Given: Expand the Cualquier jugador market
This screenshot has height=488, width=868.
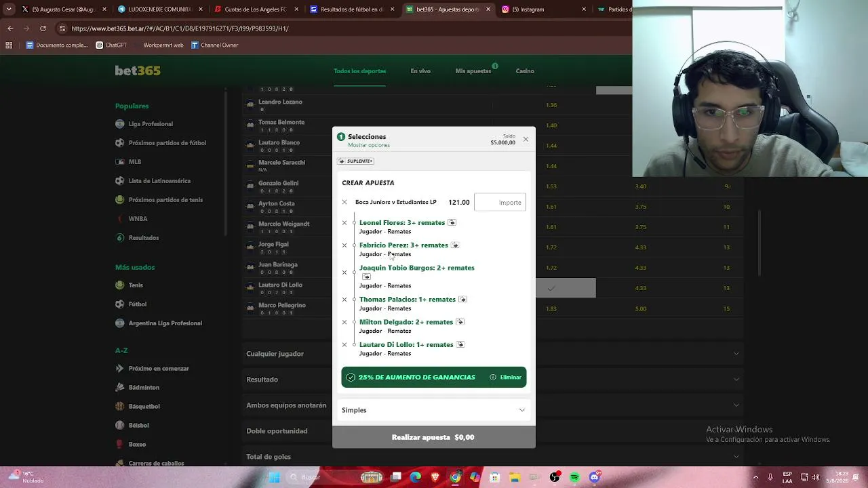Looking at the screenshot, I should coord(494,354).
